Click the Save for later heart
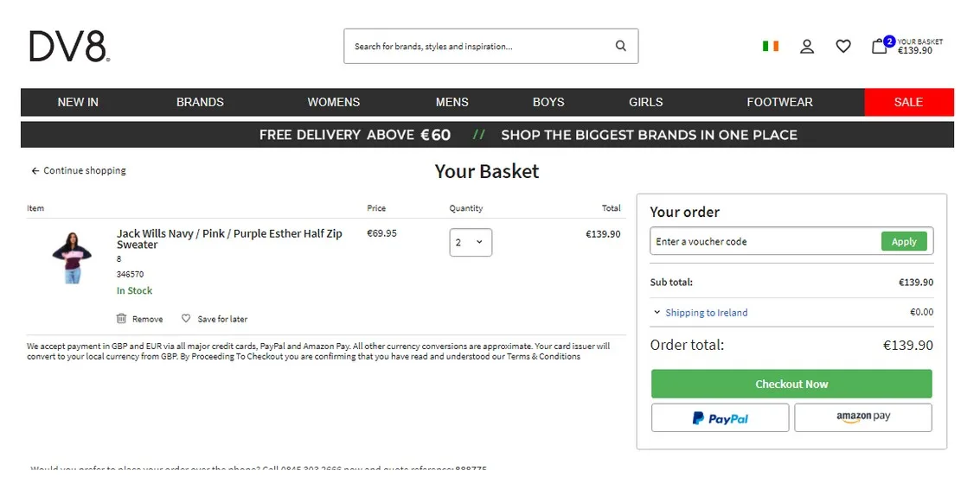Viewport: 980px width, 477px height. pyautogui.click(x=186, y=319)
